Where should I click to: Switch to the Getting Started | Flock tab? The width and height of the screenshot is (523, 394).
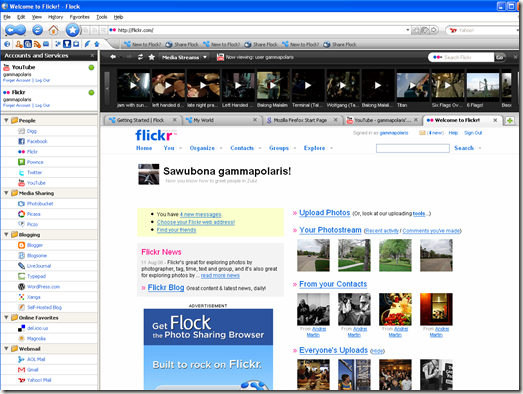click(143, 120)
